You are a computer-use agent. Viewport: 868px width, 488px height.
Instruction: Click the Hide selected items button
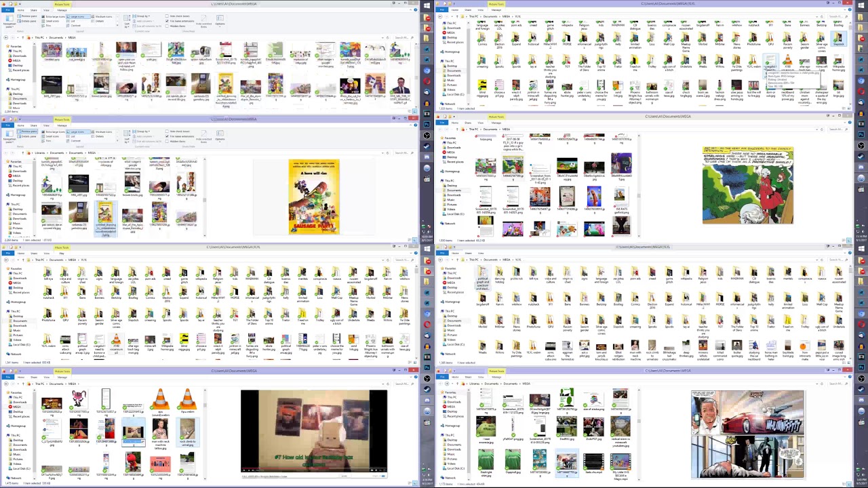[205, 20]
